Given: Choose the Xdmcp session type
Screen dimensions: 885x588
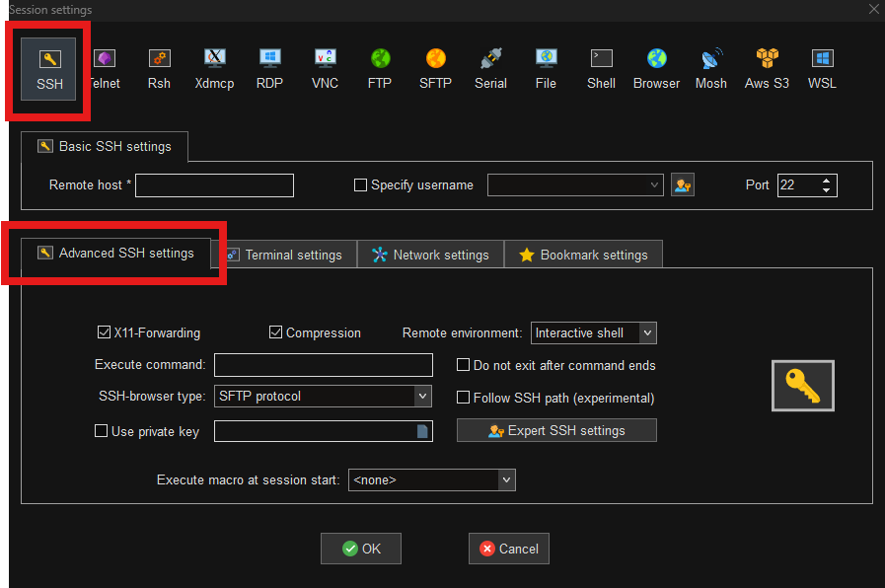Looking at the screenshot, I should tap(214, 69).
